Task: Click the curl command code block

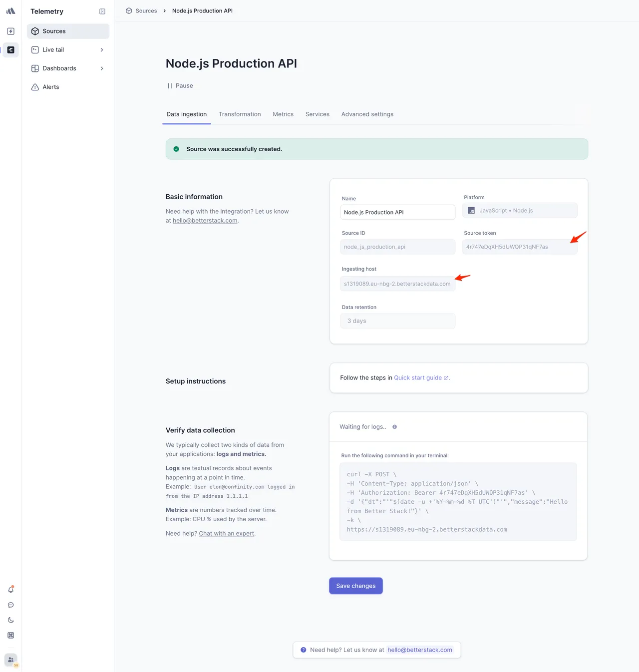Action: pyautogui.click(x=458, y=502)
